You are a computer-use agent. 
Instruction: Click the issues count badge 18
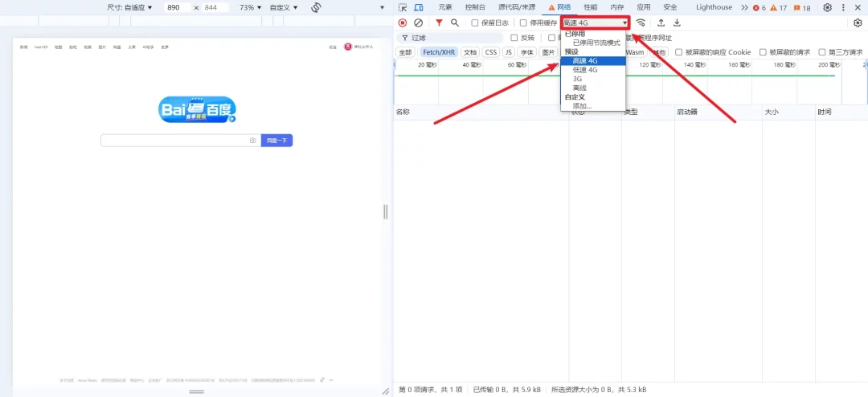click(801, 8)
